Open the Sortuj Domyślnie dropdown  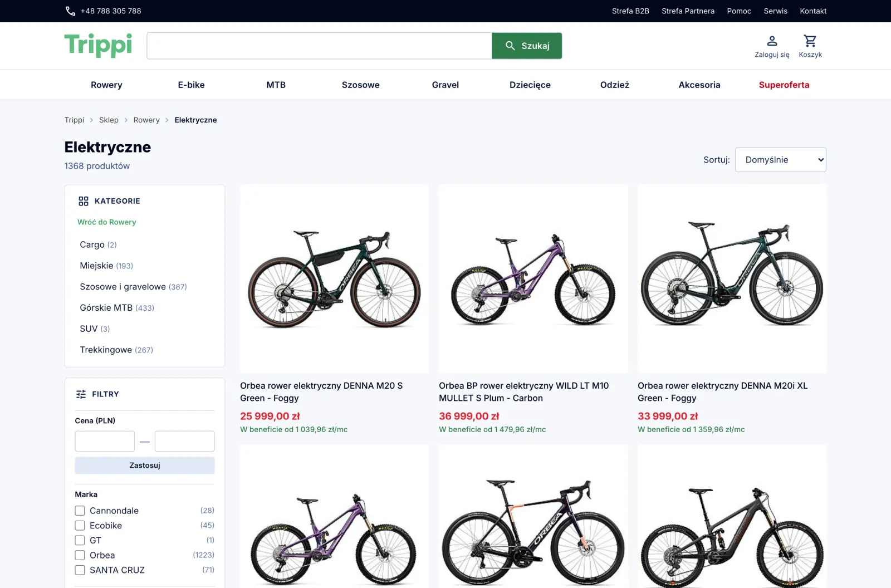781,160
